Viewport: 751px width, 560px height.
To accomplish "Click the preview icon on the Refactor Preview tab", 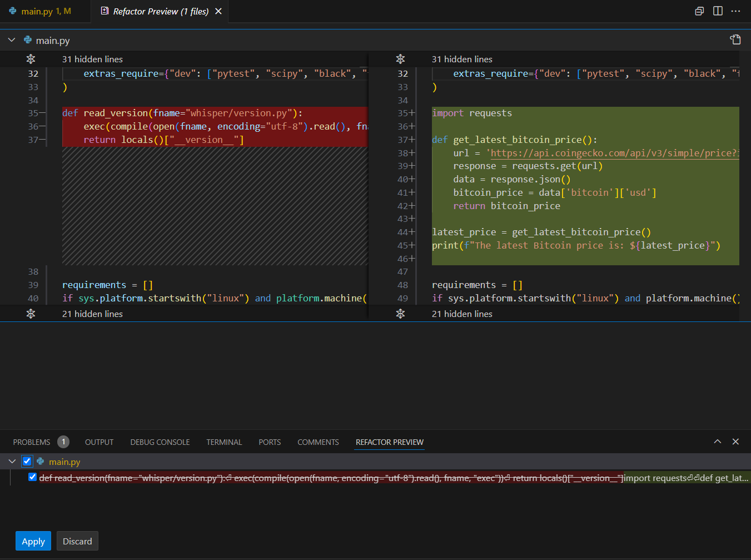I will (x=105, y=11).
